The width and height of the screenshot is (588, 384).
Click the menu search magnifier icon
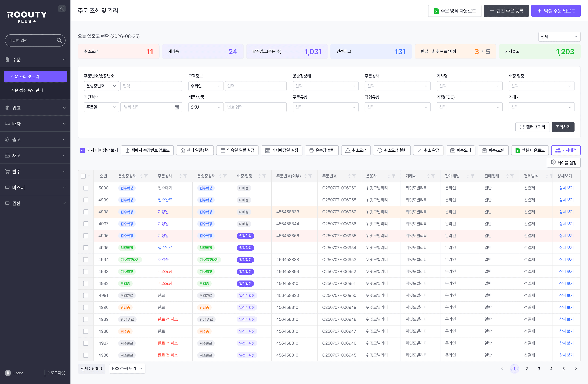pos(59,40)
